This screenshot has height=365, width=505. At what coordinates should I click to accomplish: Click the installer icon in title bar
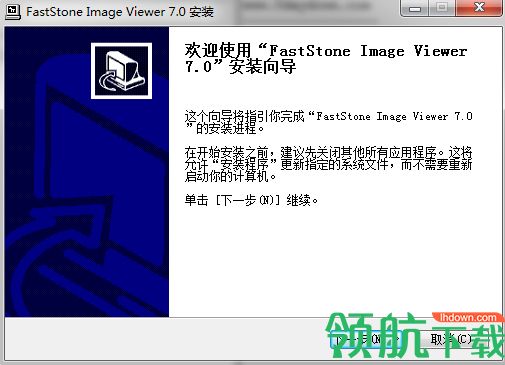13,12
